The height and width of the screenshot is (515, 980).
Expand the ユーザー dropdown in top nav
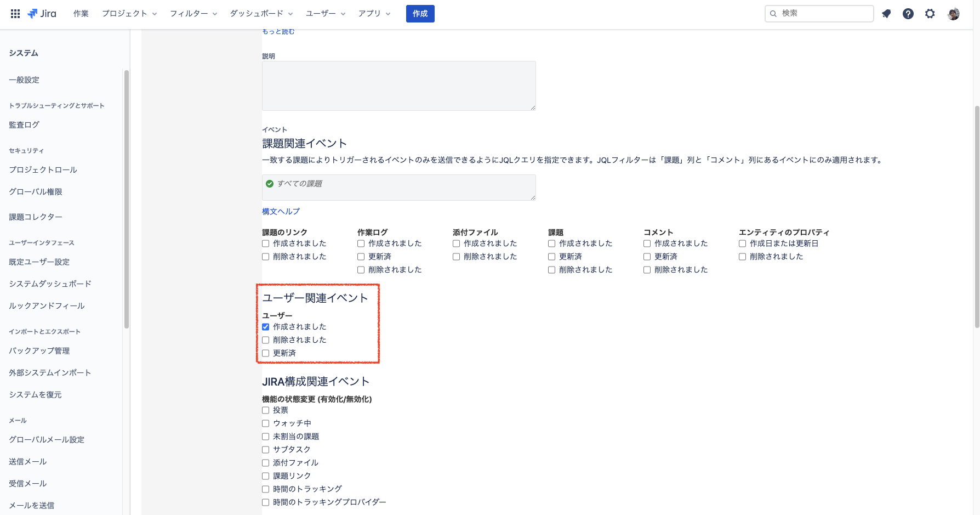click(x=326, y=14)
